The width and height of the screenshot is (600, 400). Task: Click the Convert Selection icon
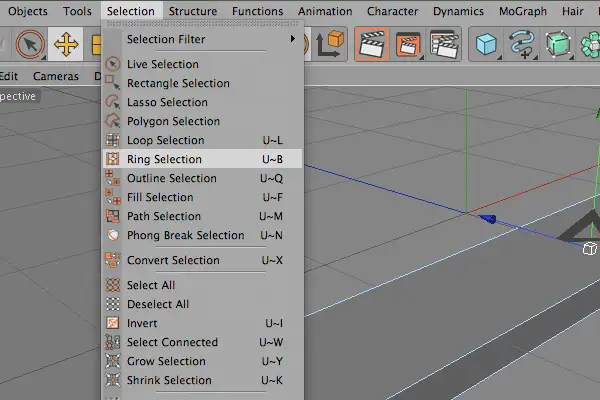[x=112, y=260]
